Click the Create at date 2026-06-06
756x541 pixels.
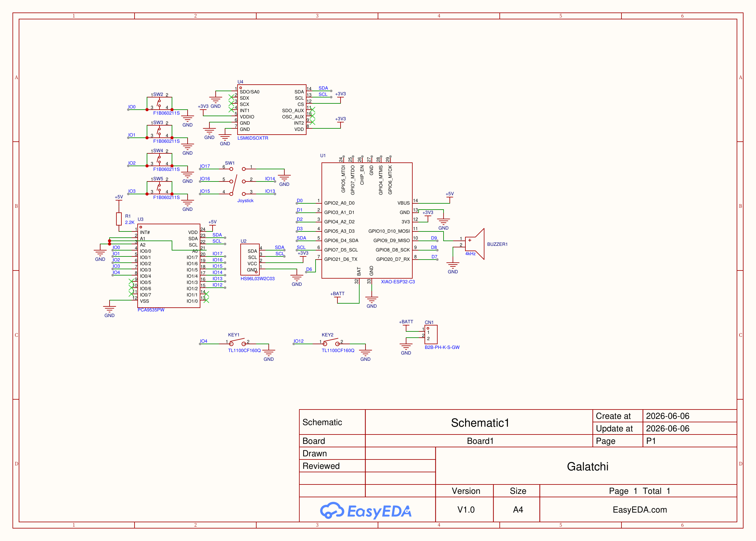[x=667, y=416]
